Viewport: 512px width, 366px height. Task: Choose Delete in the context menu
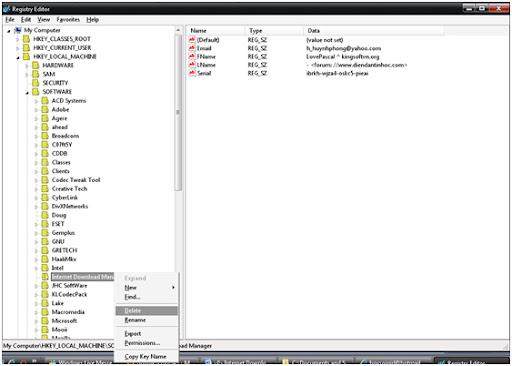[146, 310]
